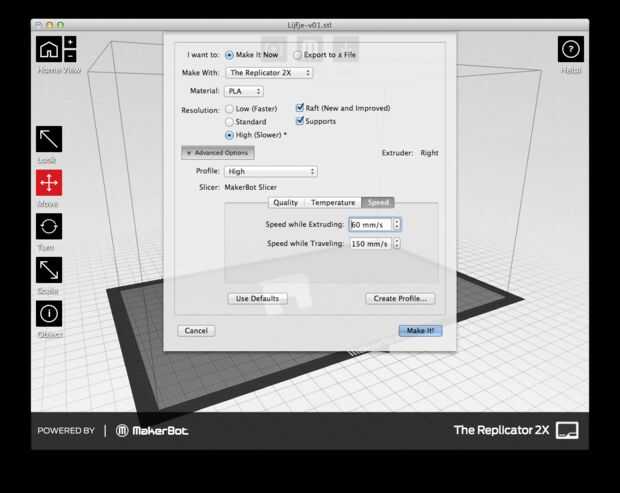Click the Speed while Extruding input field
The image size is (620, 493).
click(x=370, y=225)
